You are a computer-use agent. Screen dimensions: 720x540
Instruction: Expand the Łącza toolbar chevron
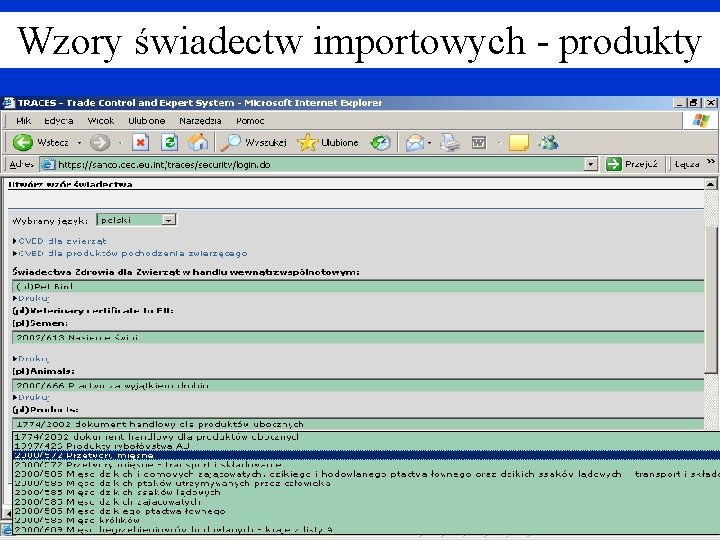(x=711, y=161)
